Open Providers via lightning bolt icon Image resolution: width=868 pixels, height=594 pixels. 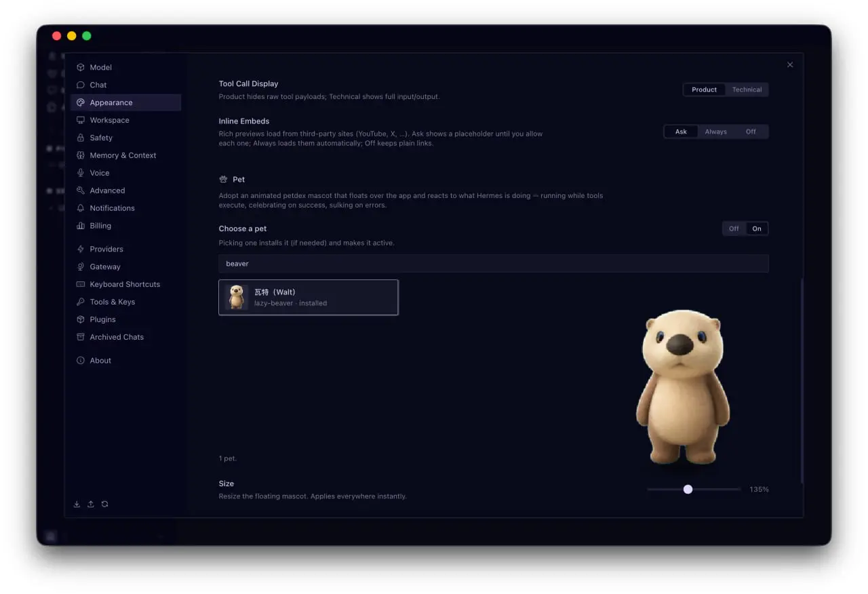[x=81, y=249]
